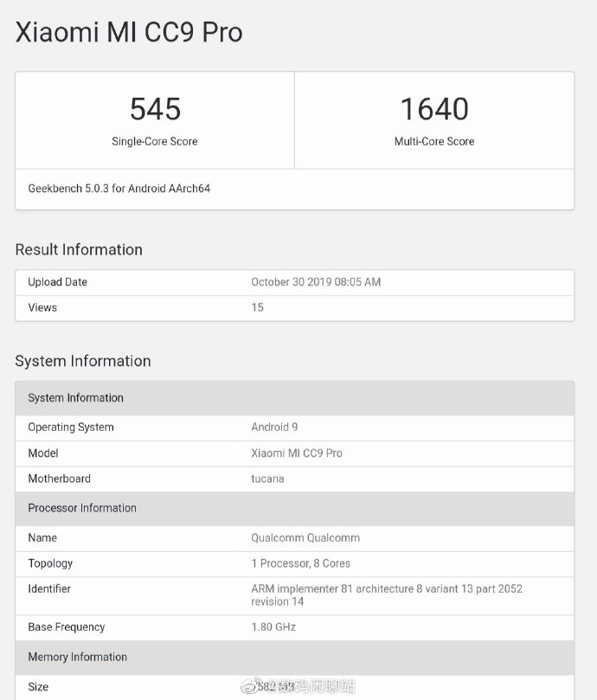
Task: Click the Single-Core Score label
Action: pos(155,141)
